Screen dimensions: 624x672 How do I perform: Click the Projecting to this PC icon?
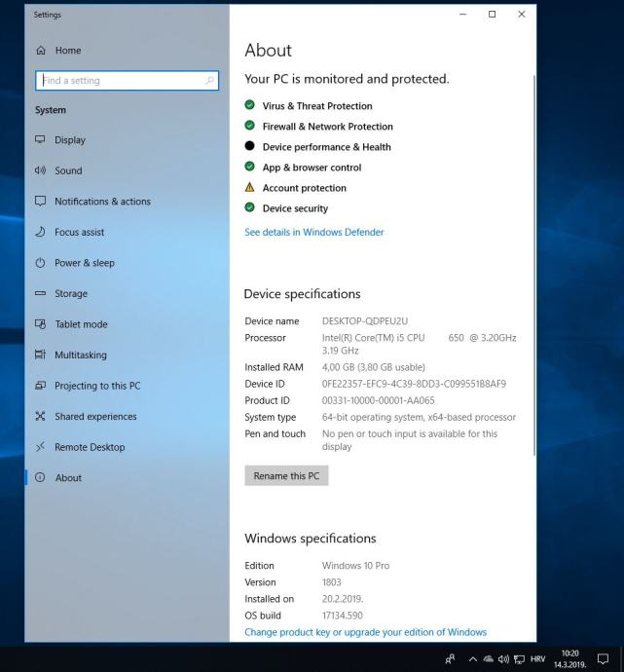(40, 386)
